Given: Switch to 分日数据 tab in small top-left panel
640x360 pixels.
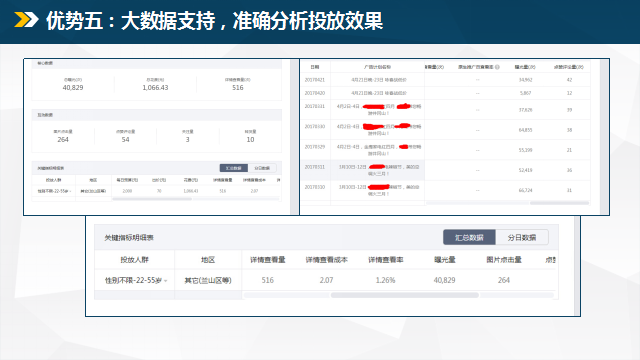Looking at the screenshot, I should 262,168.
